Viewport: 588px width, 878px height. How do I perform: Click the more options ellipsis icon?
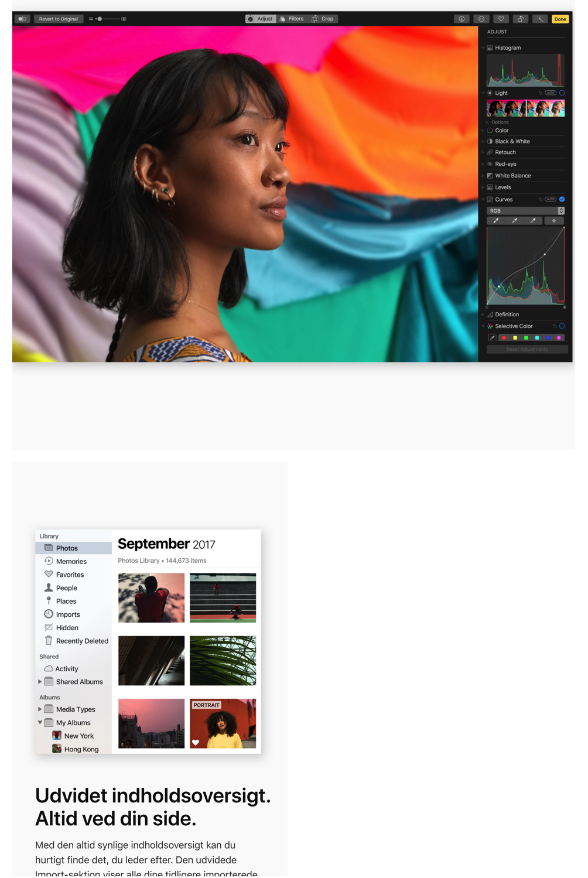481,19
